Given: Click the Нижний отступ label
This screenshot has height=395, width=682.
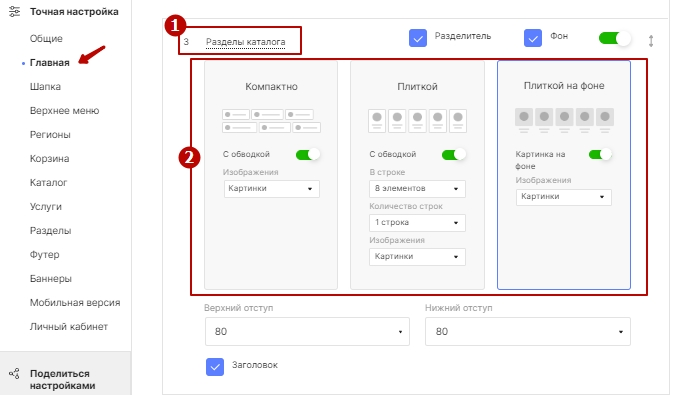Looking at the screenshot, I should (x=458, y=308).
